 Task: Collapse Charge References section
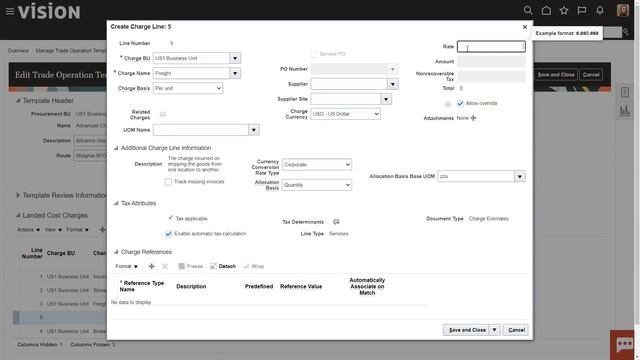[x=116, y=252]
